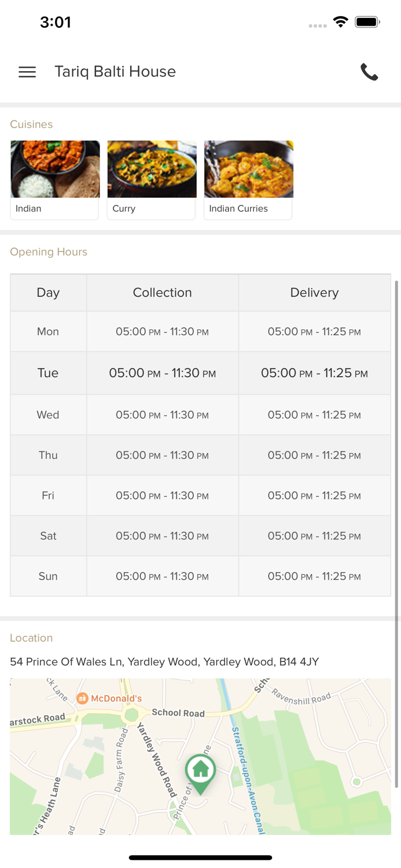Viewport: 401px width, 868px height.
Task: Select the Curry cuisine card
Action: pos(152,179)
